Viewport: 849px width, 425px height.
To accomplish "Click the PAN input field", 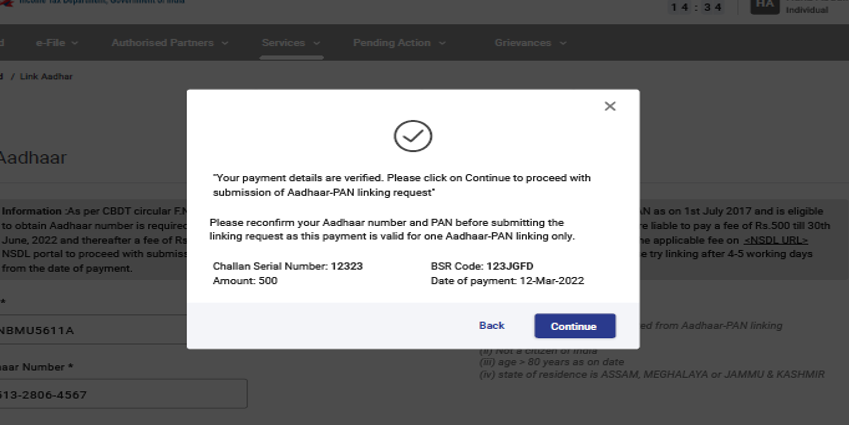I will [90, 329].
